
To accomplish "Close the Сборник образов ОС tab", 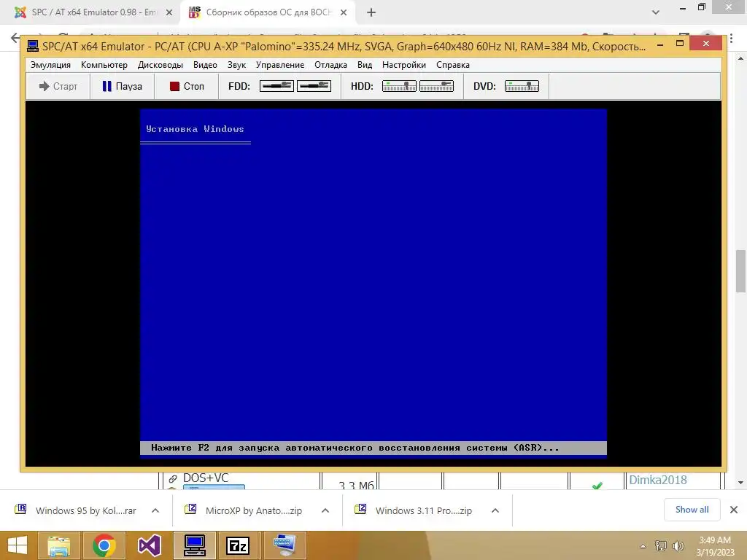I will pos(344,12).
